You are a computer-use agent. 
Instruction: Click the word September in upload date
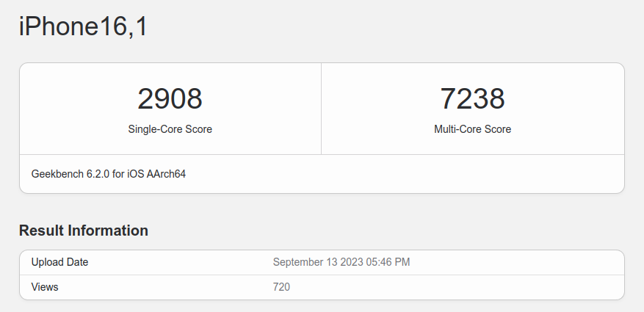297,262
